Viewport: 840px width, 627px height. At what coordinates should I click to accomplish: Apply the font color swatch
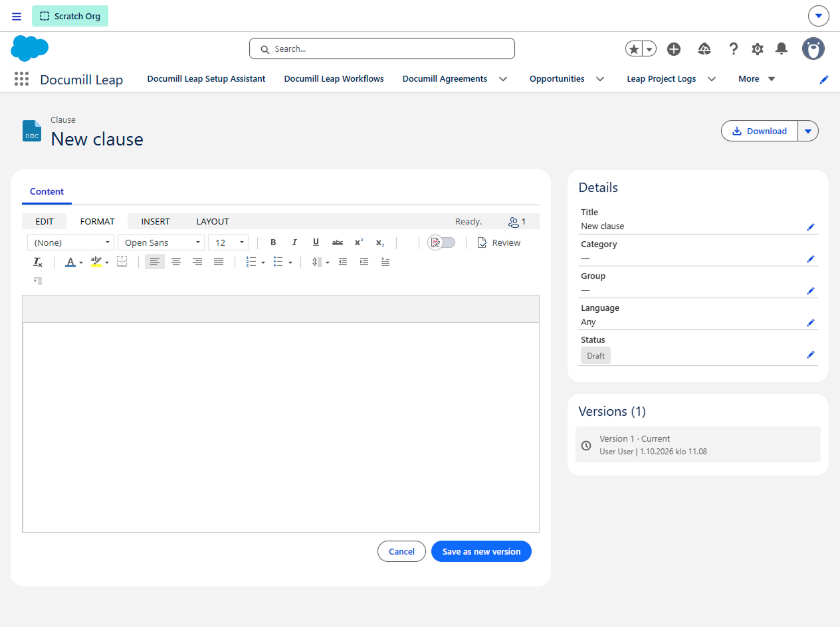coord(70,262)
